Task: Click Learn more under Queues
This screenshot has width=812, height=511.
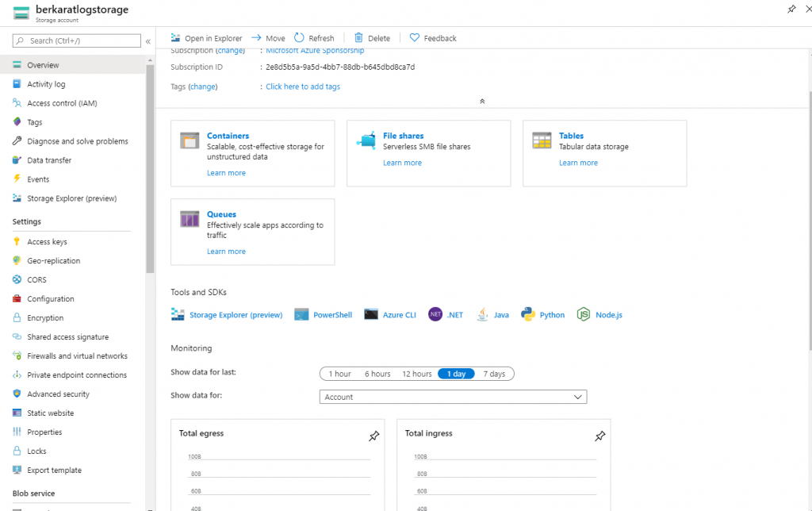Action: point(226,252)
